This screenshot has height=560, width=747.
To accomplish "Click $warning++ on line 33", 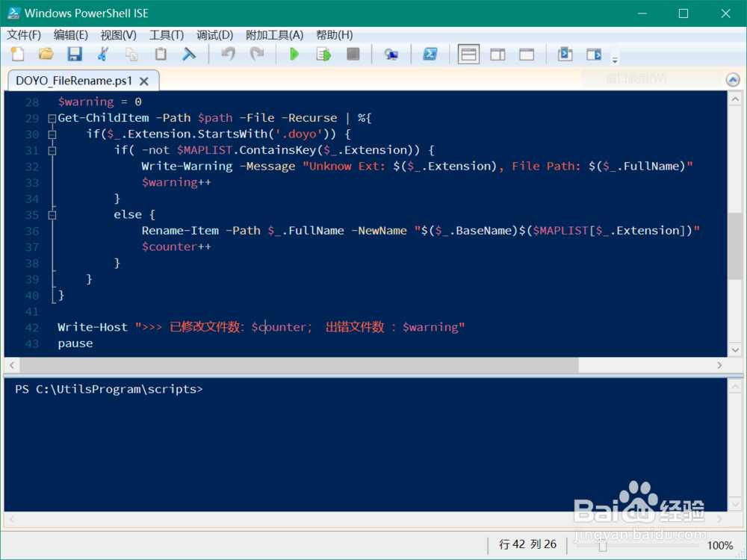I will pos(176,182).
